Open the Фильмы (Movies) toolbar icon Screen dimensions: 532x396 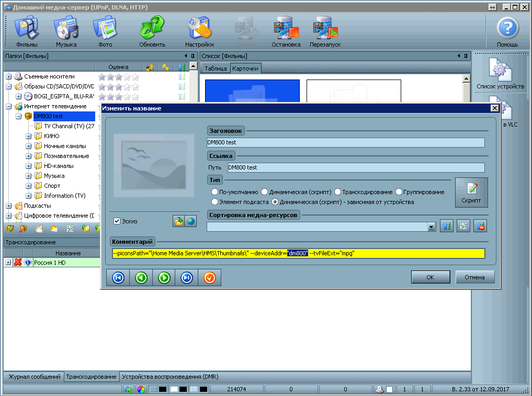(x=27, y=31)
